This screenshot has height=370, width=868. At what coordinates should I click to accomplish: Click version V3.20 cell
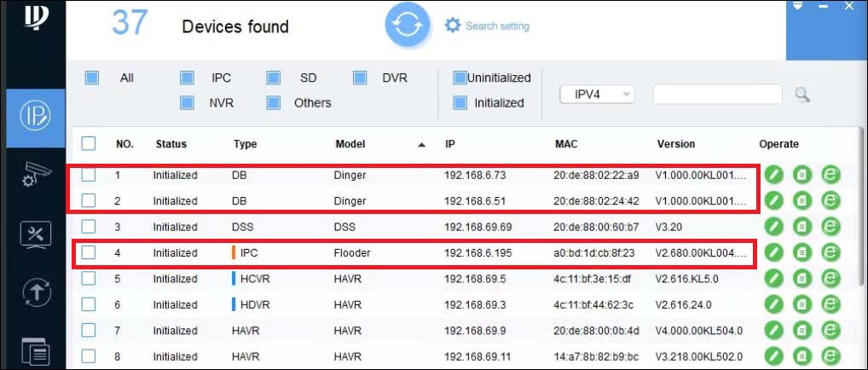[x=670, y=227]
